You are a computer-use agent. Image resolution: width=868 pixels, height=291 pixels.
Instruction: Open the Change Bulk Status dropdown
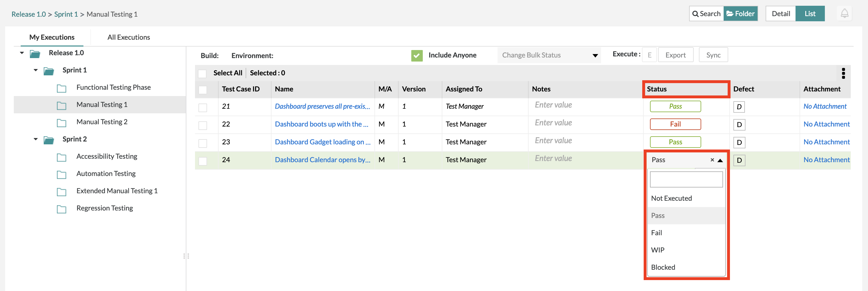pyautogui.click(x=549, y=55)
